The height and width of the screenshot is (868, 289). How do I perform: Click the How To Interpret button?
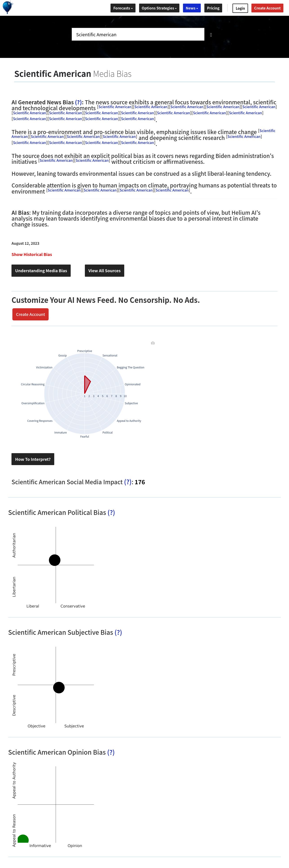coord(33,459)
